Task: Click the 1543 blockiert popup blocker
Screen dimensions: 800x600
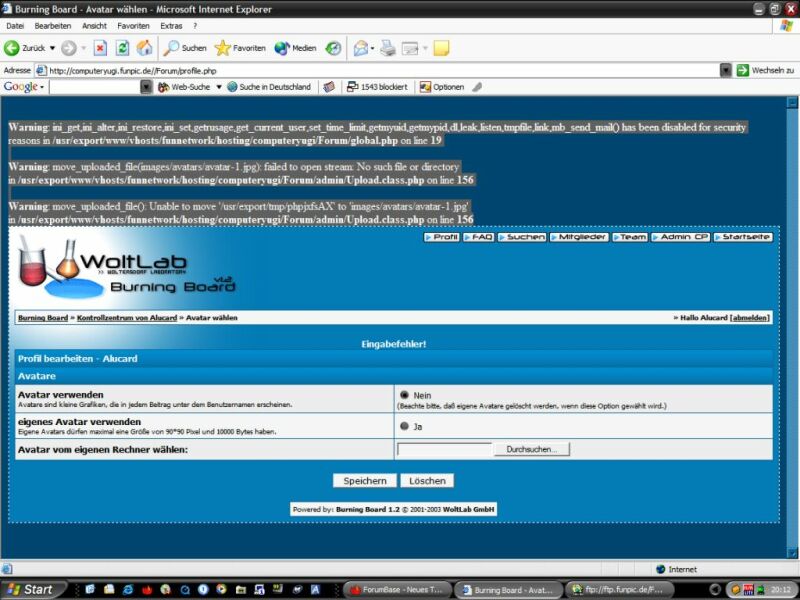Action: (377, 87)
